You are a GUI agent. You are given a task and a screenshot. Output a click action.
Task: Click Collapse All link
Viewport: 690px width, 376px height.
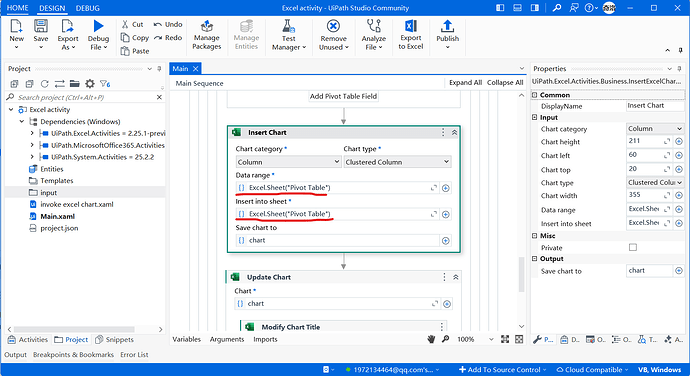(505, 83)
